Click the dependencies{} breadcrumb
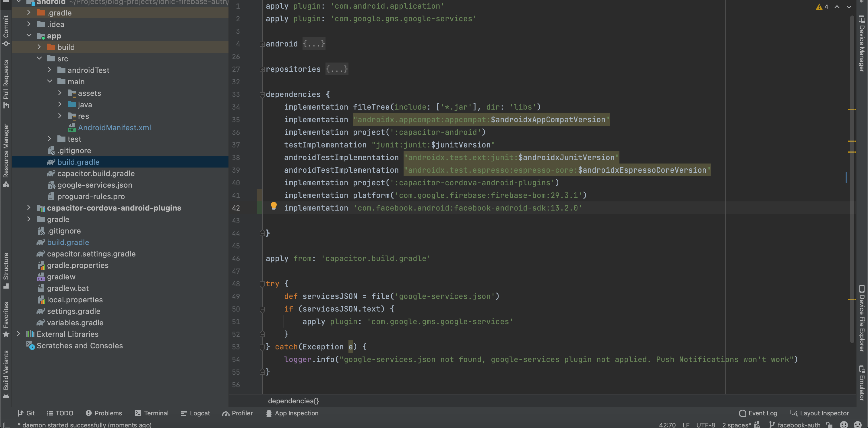Image resolution: width=868 pixels, height=428 pixels. [293, 401]
